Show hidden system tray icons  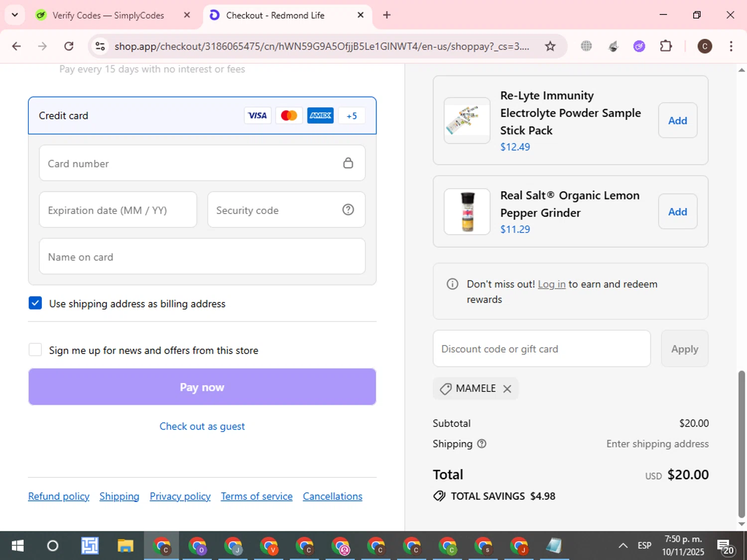coord(622,546)
